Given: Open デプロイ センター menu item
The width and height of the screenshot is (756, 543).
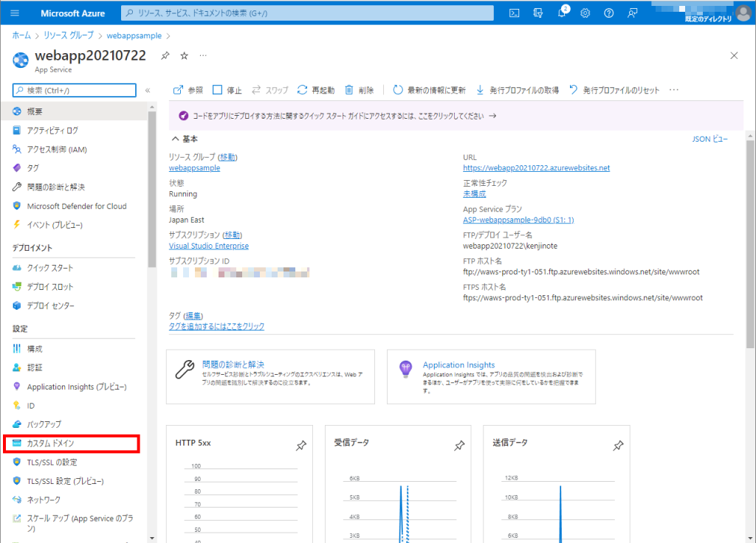Looking at the screenshot, I should pyautogui.click(x=74, y=305).
